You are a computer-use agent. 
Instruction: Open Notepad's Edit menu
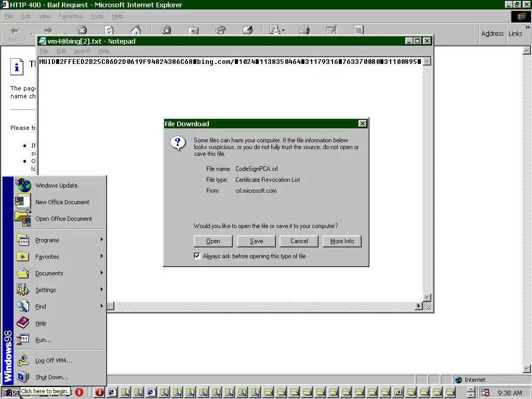click(61, 51)
